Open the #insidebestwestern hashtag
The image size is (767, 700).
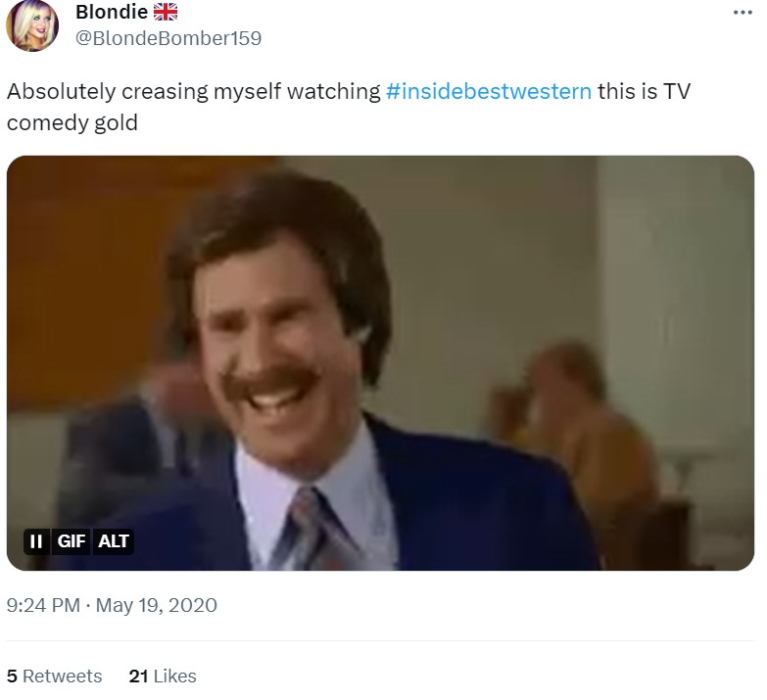tap(489, 91)
